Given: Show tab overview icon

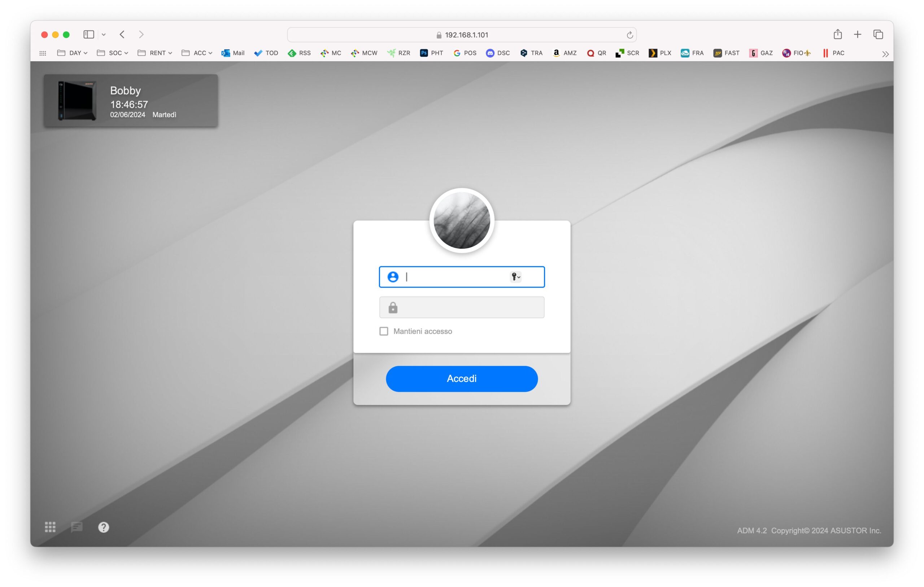Looking at the screenshot, I should (878, 35).
